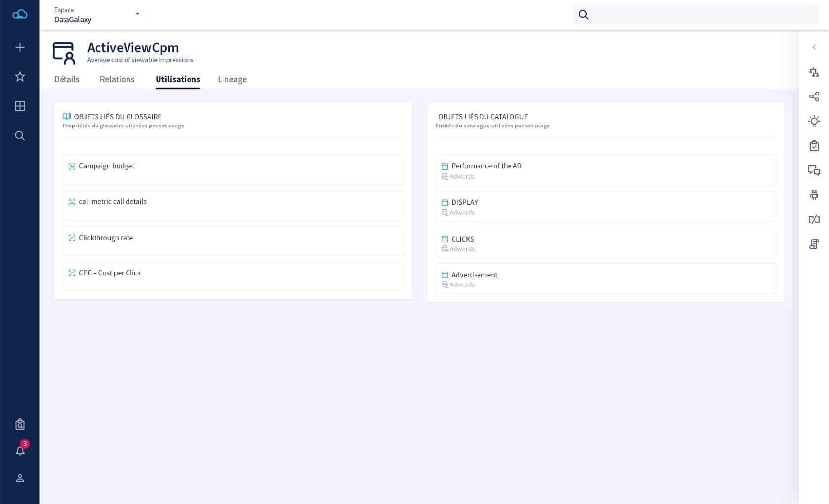Open the hierarchy diagram icon
829x504 pixels.
(x=814, y=72)
